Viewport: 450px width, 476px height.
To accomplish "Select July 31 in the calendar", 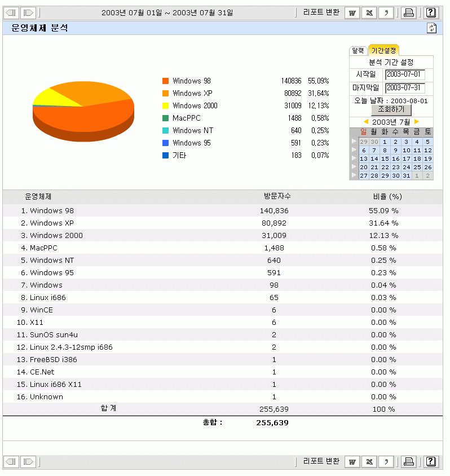I will (x=407, y=175).
